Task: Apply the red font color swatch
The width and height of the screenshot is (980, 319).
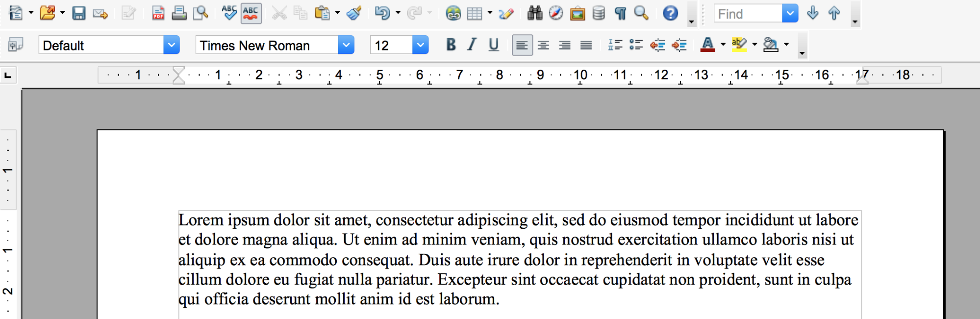Action: [707, 45]
